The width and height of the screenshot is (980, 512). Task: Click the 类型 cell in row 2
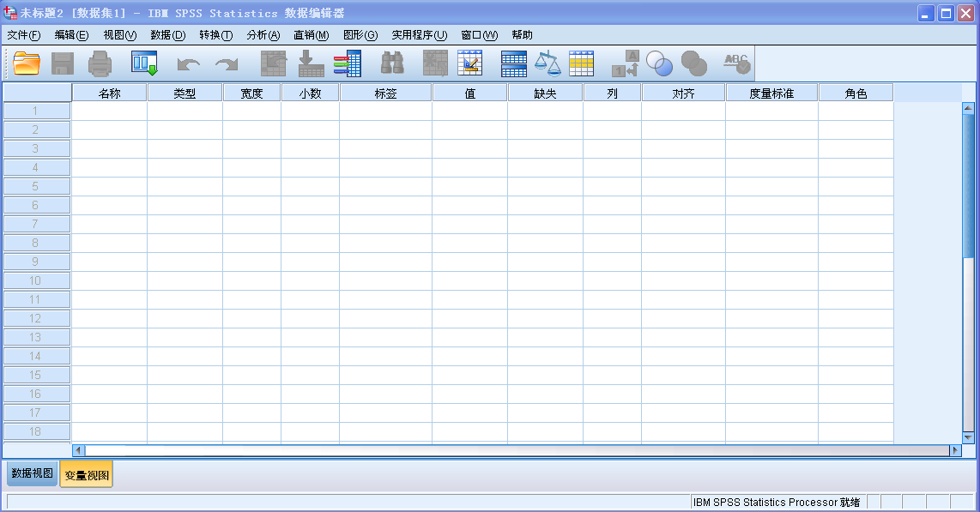[185, 130]
